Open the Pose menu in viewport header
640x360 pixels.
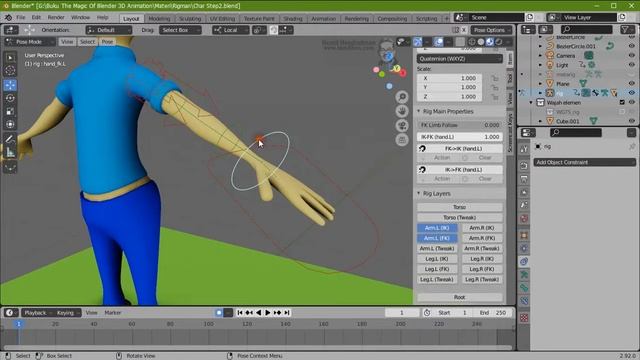(x=107, y=42)
